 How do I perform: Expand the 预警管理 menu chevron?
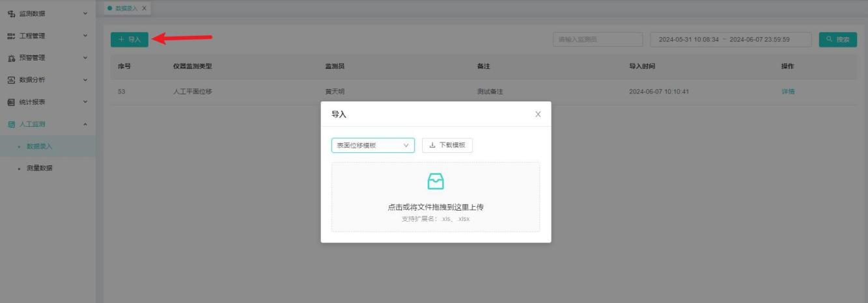[85, 58]
